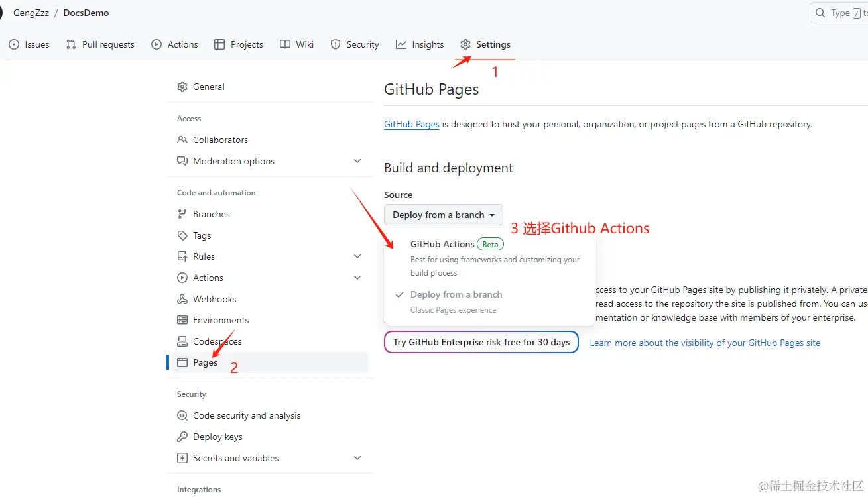Open Learn more about visibility link
The width and height of the screenshot is (868, 497).
pyautogui.click(x=705, y=343)
